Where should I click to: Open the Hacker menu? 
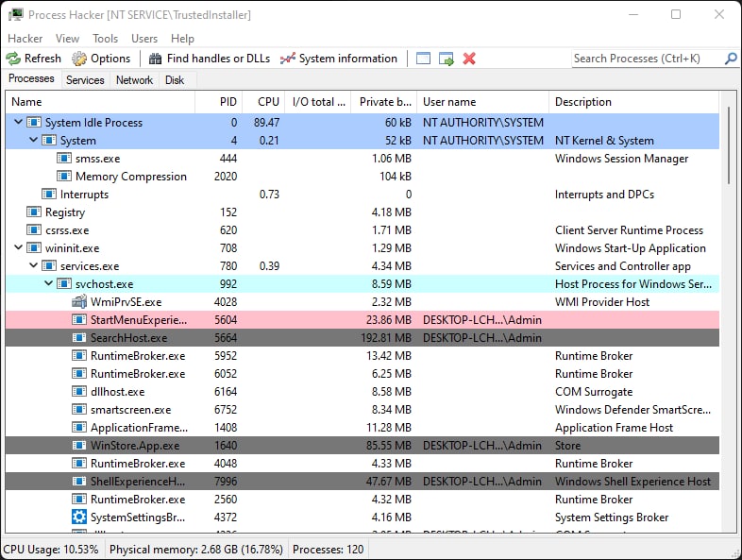point(25,39)
